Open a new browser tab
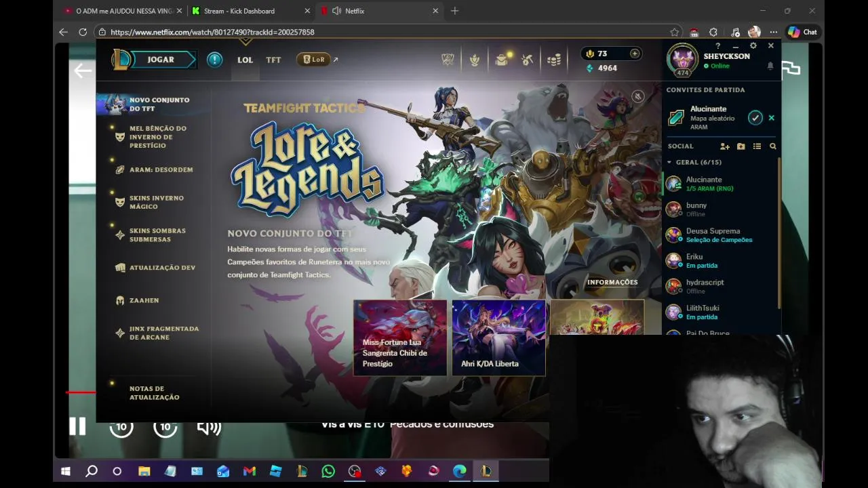 click(x=455, y=11)
